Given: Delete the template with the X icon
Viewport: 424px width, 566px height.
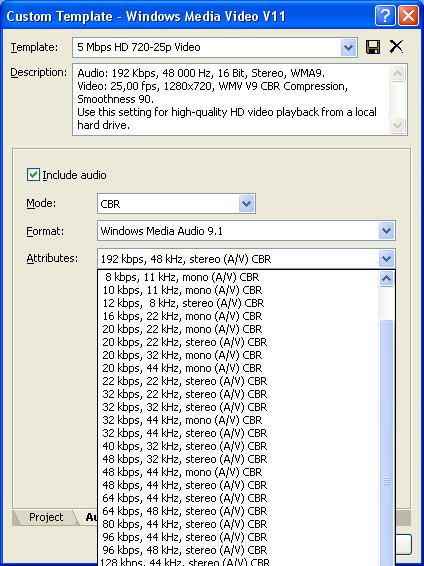Looking at the screenshot, I should pyautogui.click(x=396, y=47).
